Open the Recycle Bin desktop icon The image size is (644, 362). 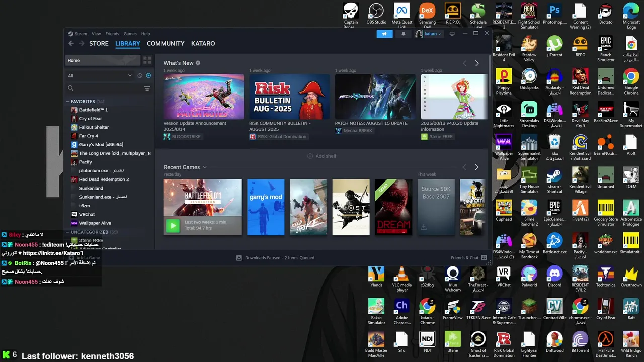pyautogui.click(x=554, y=147)
